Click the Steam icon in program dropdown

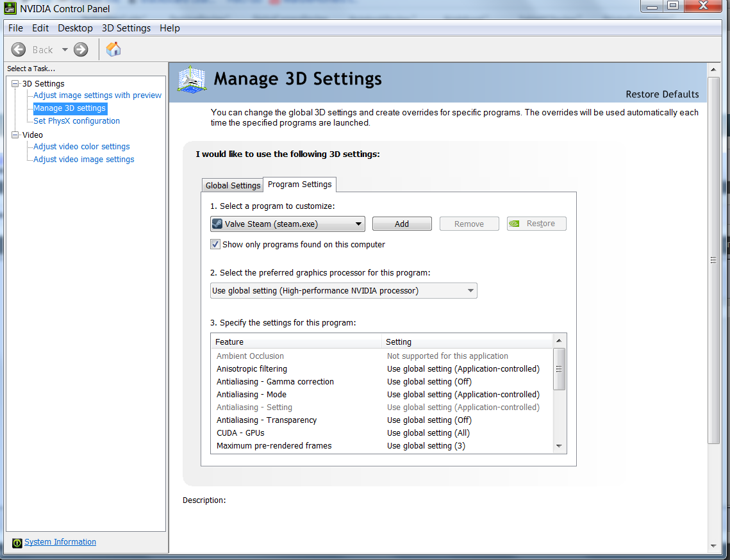pyautogui.click(x=217, y=224)
